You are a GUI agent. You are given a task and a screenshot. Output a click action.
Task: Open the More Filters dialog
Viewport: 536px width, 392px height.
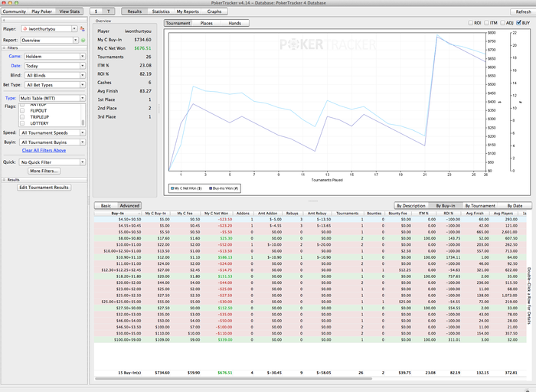click(44, 171)
